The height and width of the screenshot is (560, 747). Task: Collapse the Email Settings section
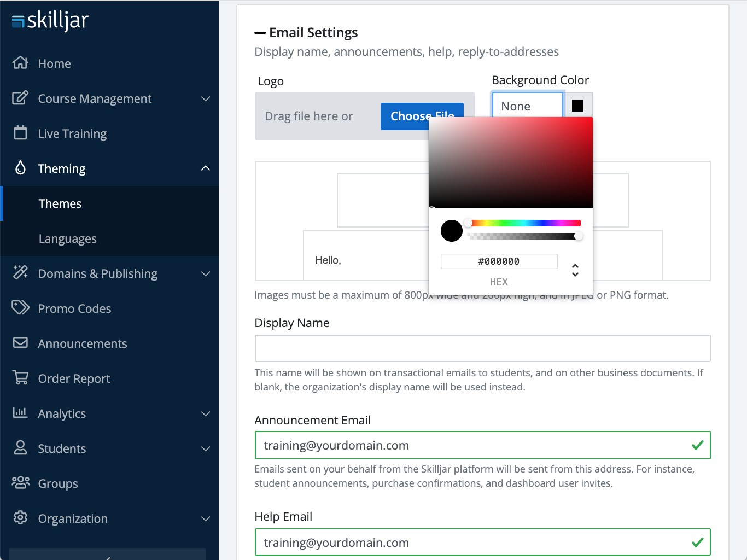point(260,33)
